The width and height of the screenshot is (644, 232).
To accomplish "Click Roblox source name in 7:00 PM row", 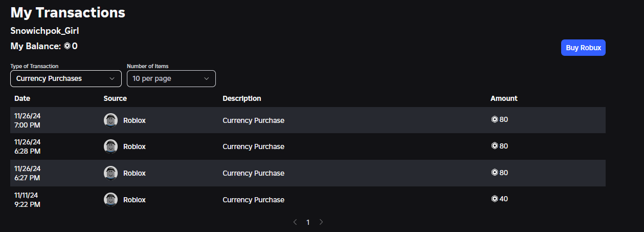I will point(135,120).
